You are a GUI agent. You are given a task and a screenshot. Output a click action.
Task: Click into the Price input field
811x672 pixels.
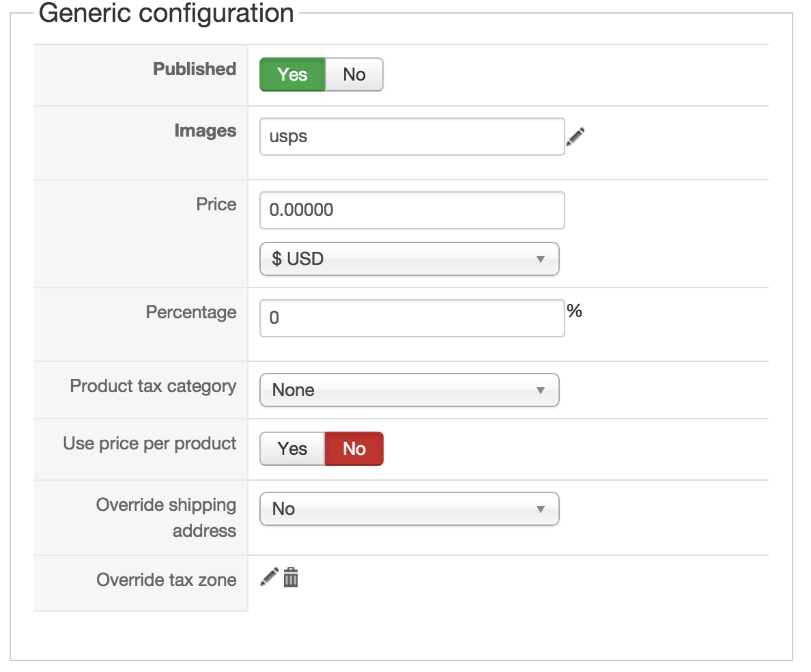(412, 210)
